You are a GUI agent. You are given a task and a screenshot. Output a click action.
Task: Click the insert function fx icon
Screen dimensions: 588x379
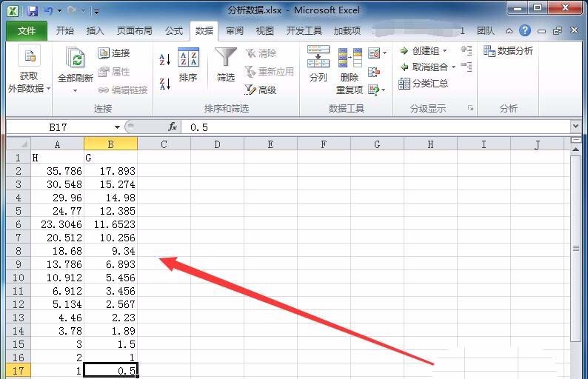pyautogui.click(x=173, y=127)
